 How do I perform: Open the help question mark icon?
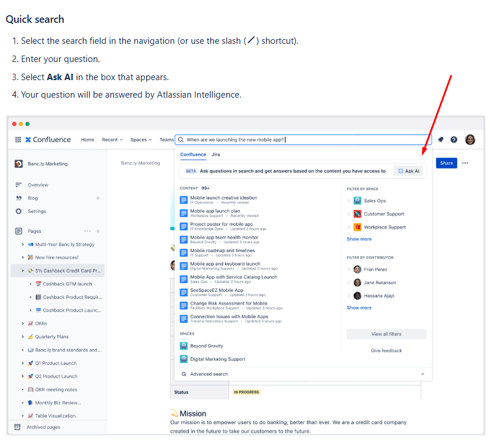pos(454,140)
